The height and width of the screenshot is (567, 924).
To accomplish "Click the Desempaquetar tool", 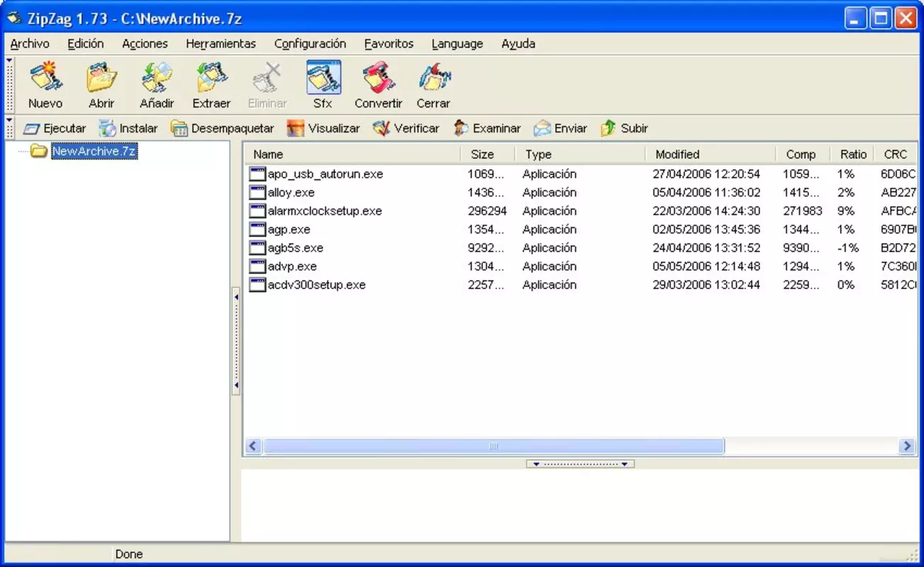I will pyautogui.click(x=223, y=128).
